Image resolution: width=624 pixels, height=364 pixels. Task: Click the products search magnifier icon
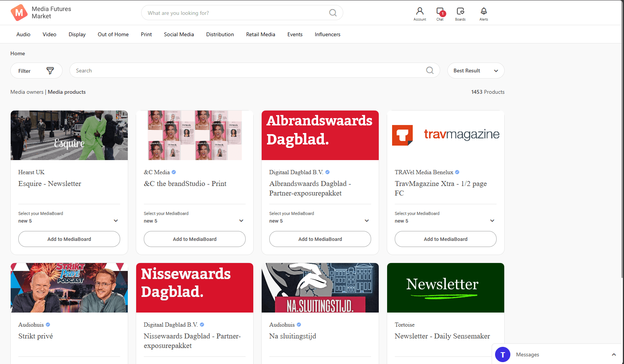click(x=429, y=71)
